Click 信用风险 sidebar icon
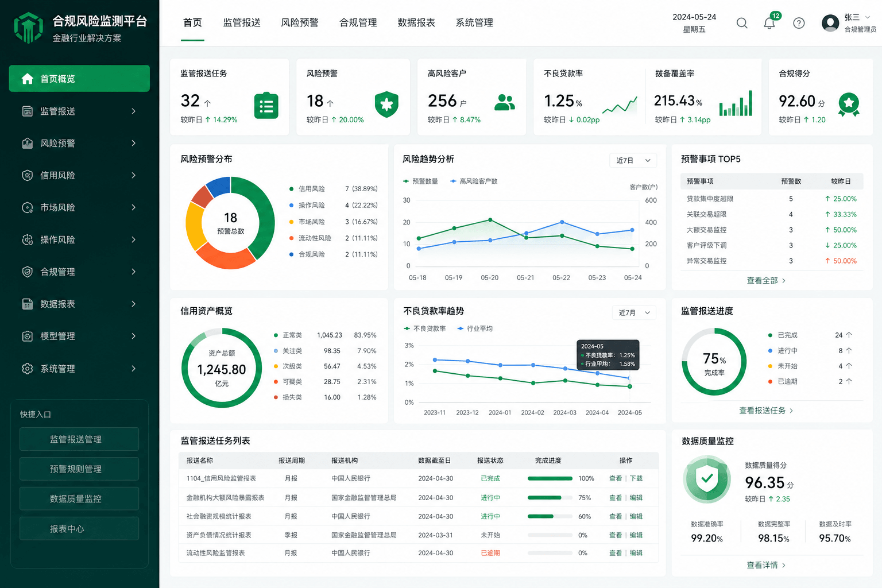The height and width of the screenshot is (588, 882). [27, 175]
